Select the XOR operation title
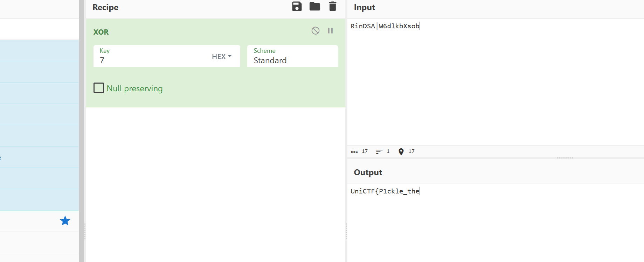 (x=101, y=32)
